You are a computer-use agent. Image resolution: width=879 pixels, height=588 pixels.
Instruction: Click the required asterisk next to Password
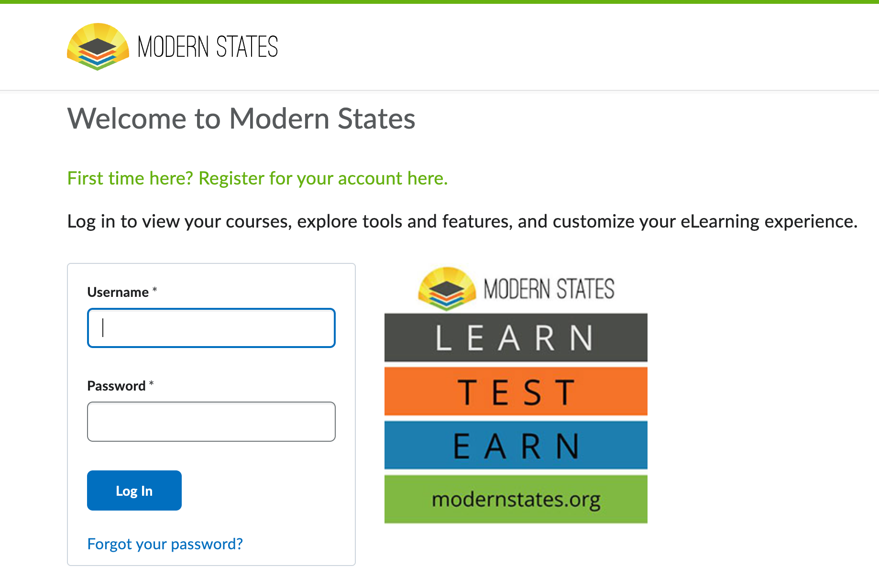tap(151, 382)
